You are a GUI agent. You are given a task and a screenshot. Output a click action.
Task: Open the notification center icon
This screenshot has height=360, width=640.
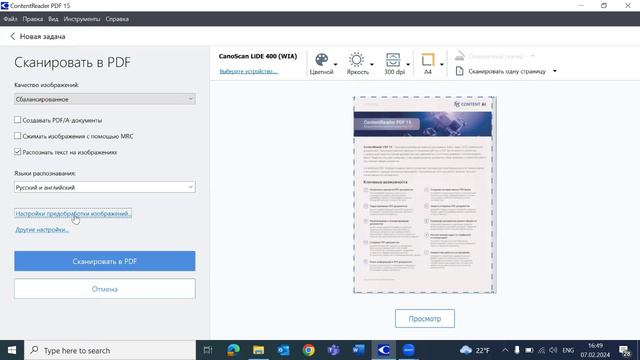pos(624,351)
